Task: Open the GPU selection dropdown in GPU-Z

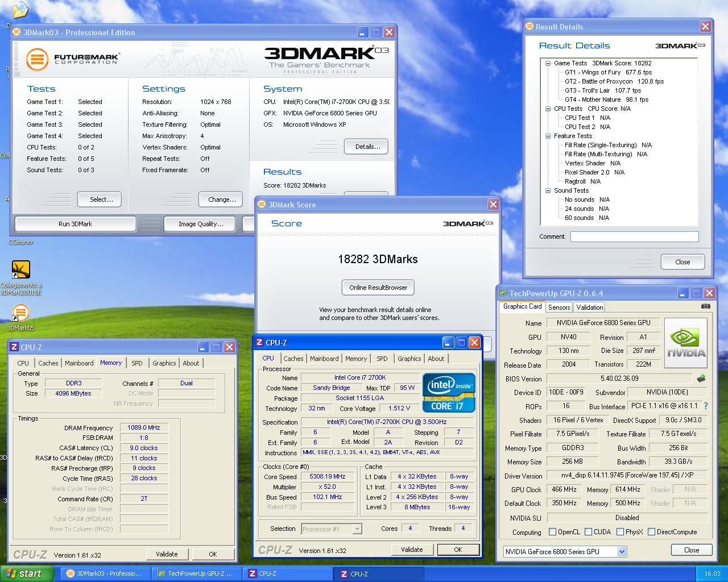Action: click(x=622, y=551)
